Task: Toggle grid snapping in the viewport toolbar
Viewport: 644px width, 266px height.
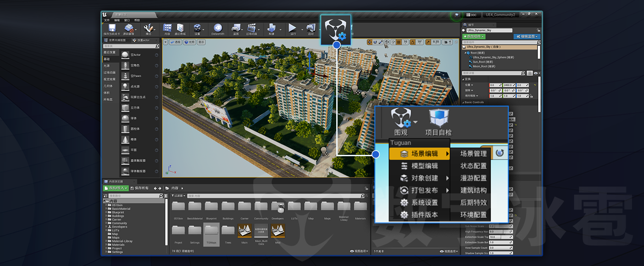Action: click(x=398, y=42)
